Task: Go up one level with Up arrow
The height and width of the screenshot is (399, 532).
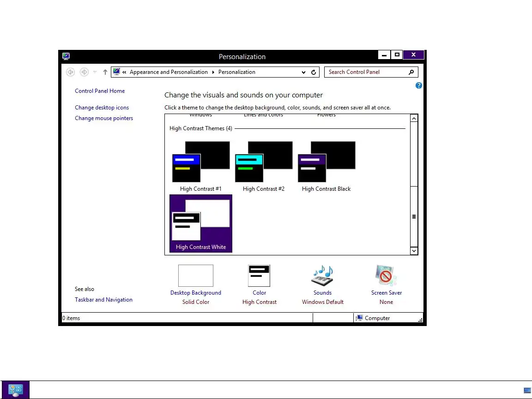Action: coord(105,72)
